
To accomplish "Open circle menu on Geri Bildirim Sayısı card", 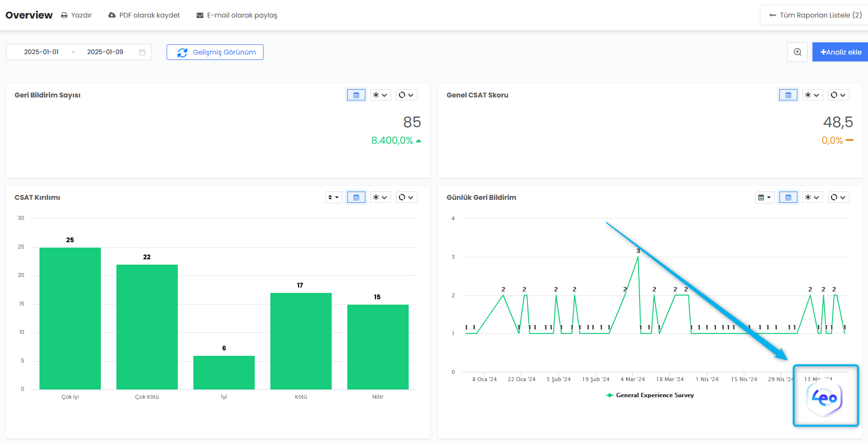I will (406, 95).
